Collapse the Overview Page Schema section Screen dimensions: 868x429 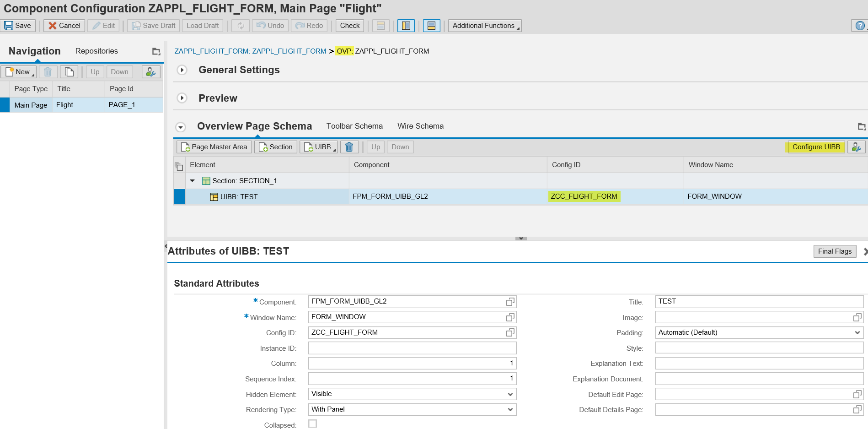(181, 126)
